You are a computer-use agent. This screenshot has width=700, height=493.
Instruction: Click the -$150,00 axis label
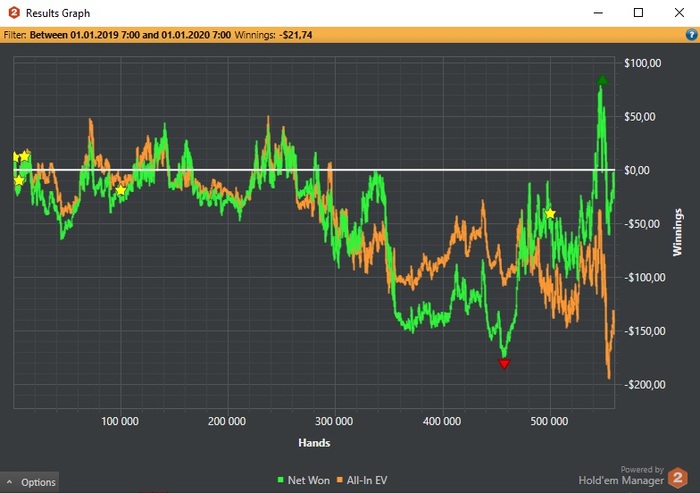pos(644,331)
